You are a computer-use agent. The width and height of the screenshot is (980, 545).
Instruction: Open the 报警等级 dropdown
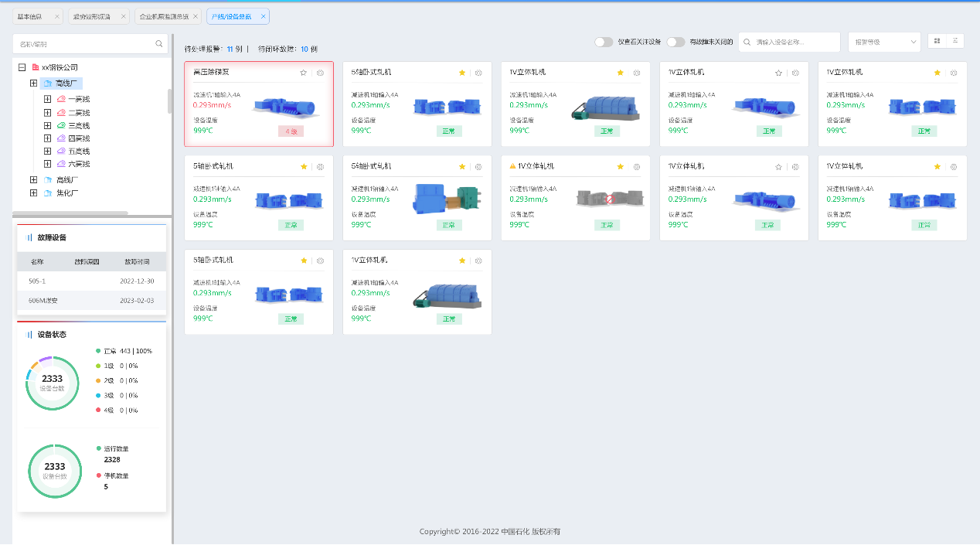point(883,42)
